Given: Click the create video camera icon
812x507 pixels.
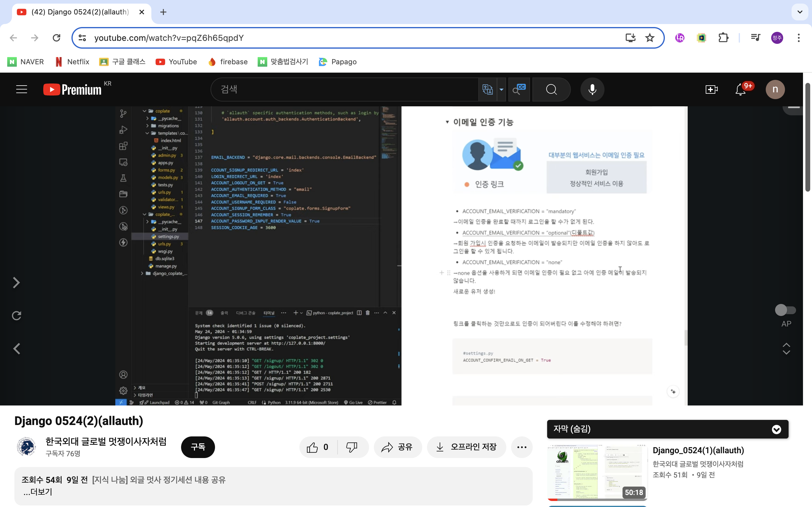Looking at the screenshot, I should [711, 90].
